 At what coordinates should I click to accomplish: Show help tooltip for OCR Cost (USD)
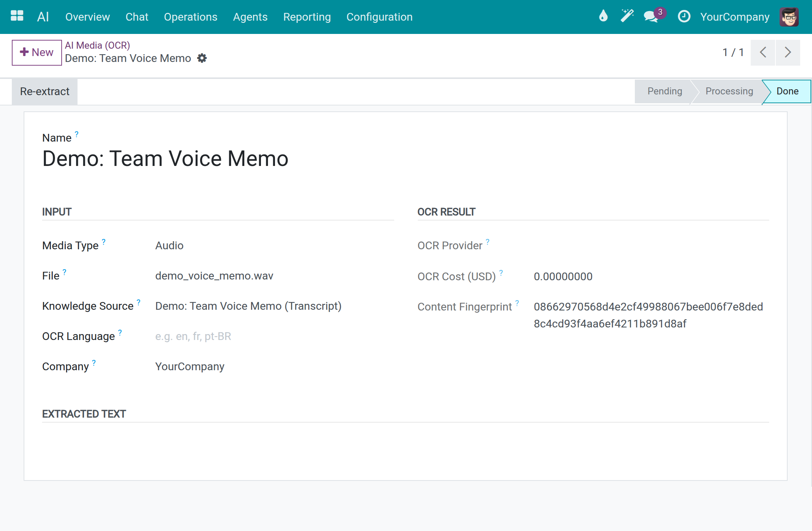501,273
